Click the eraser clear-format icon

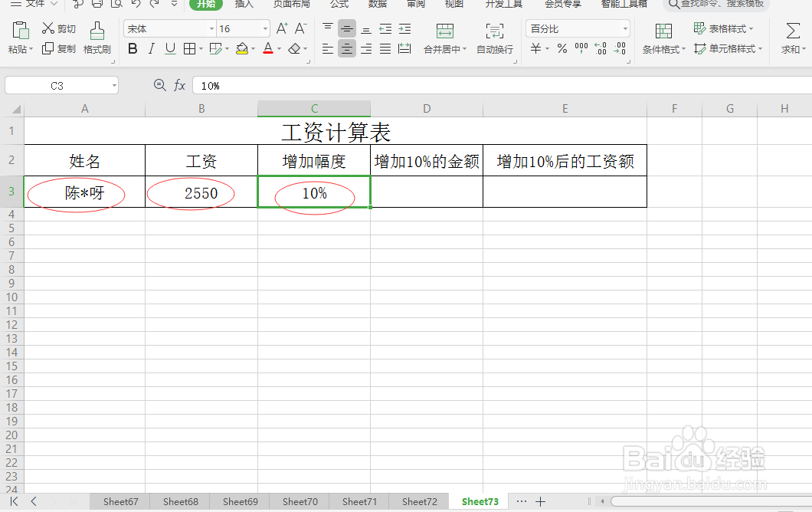tap(294, 49)
